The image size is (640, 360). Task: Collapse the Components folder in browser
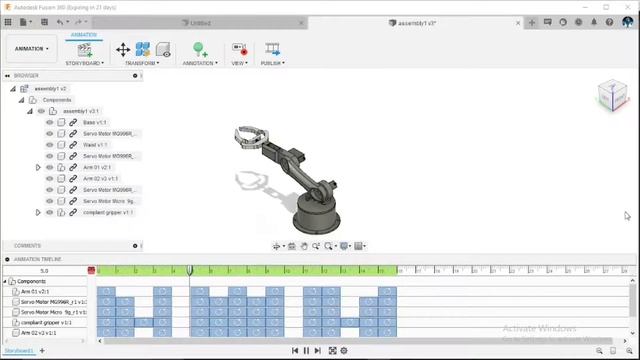pyautogui.click(x=21, y=100)
